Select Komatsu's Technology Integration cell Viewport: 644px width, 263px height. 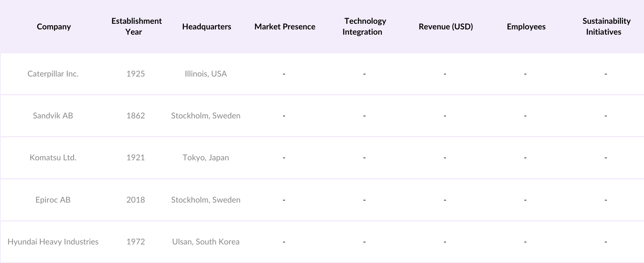pos(364,157)
